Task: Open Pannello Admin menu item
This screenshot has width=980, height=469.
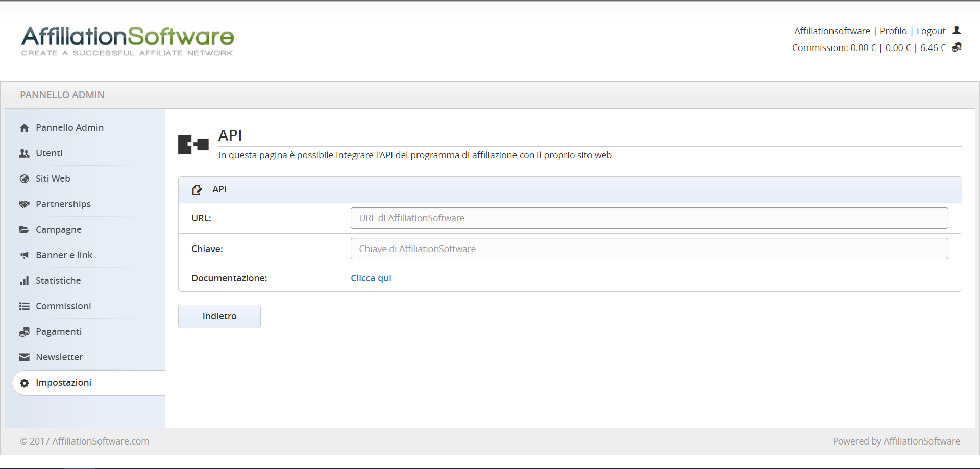Action: click(69, 128)
